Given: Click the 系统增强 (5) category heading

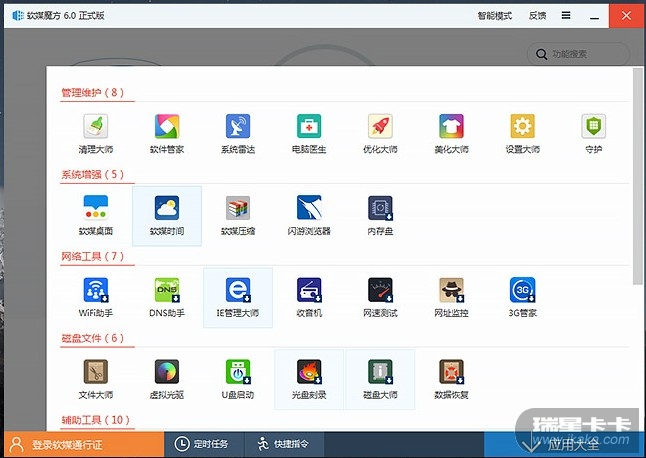Looking at the screenshot, I should pos(93,174).
